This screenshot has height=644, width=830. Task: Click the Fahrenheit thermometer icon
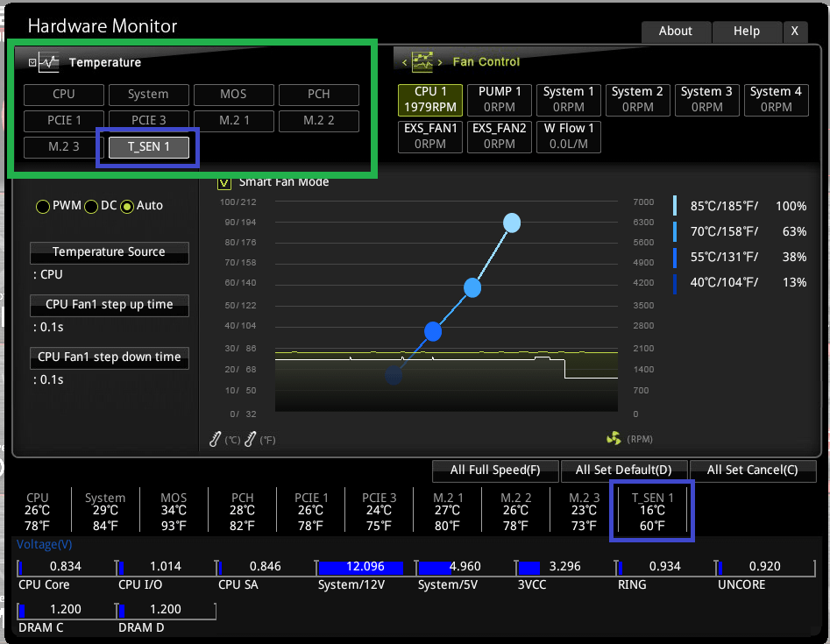[x=251, y=439]
